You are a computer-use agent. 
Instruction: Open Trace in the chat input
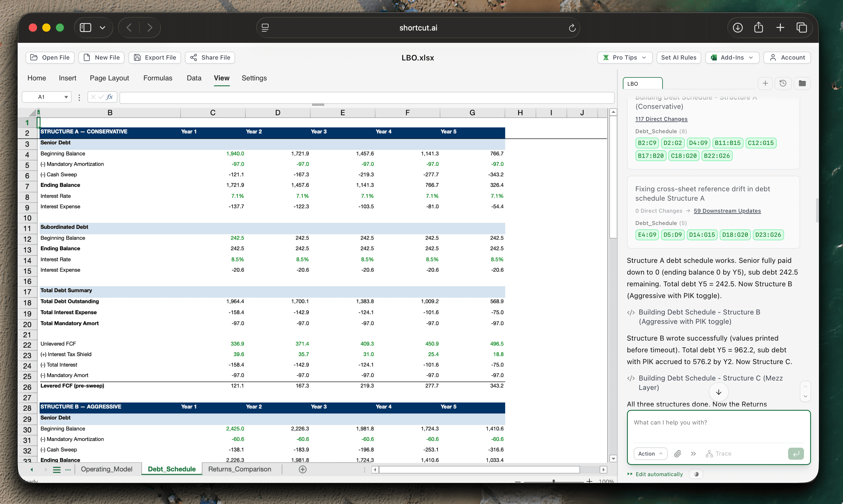point(719,454)
